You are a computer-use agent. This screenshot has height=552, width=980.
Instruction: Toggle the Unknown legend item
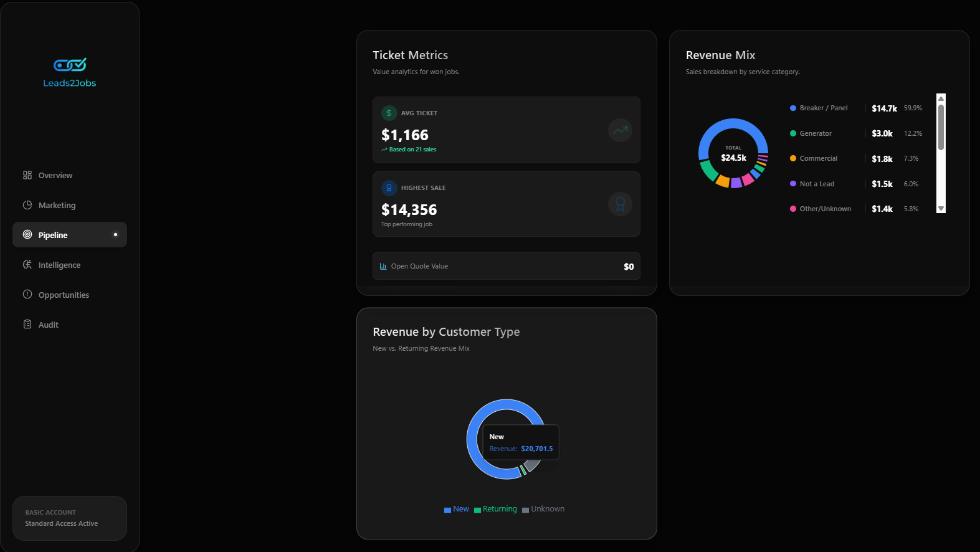(x=543, y=509)
